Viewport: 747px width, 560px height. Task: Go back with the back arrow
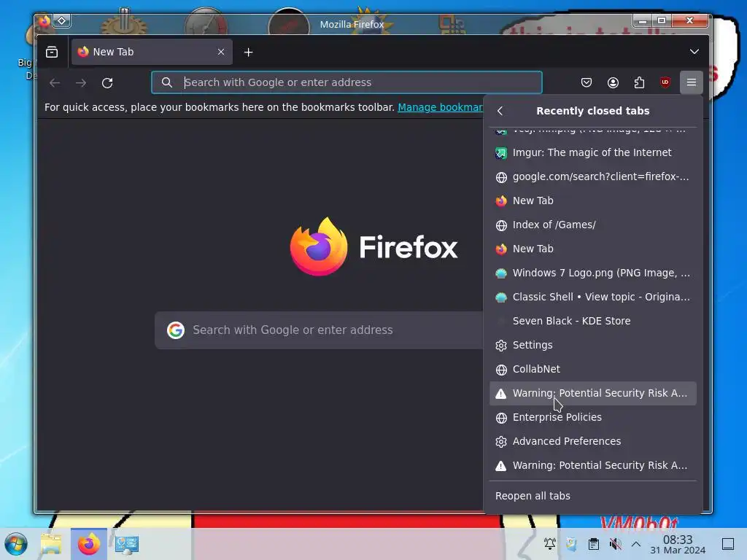point(55,83)
